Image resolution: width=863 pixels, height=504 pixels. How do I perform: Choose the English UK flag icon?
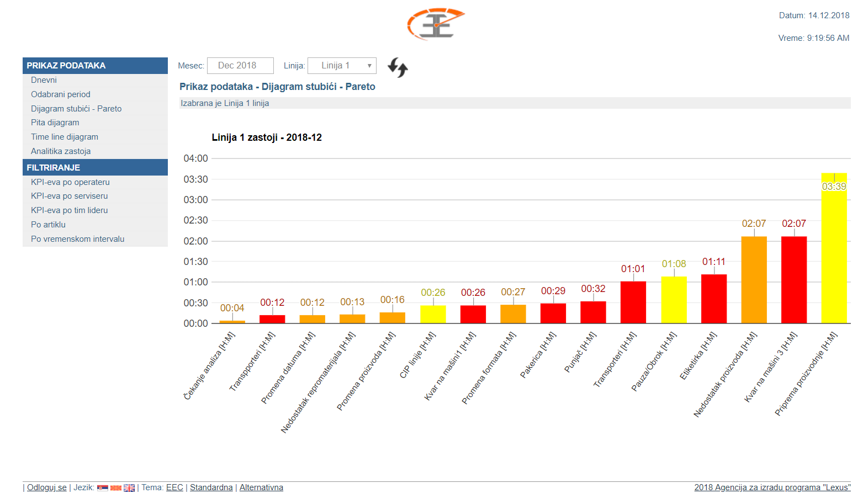click(x=129, y=488)
